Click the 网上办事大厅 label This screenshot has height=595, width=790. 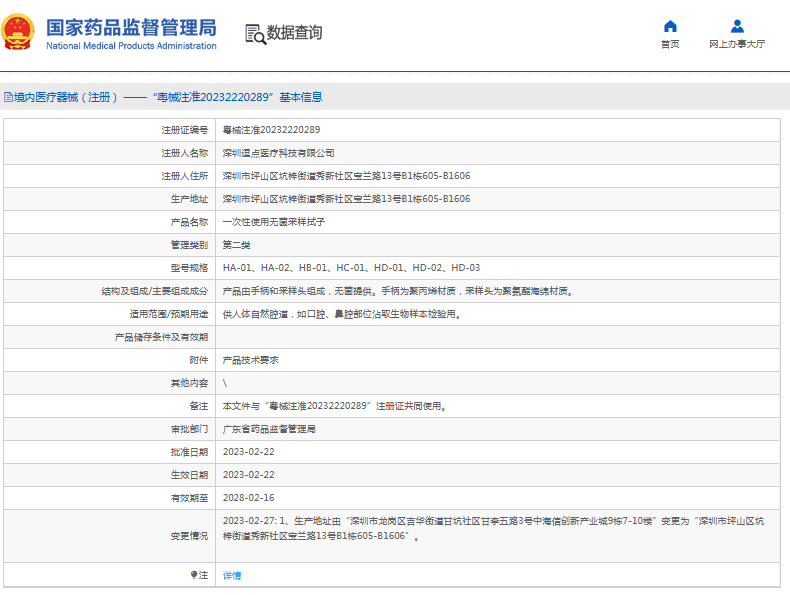click(x=737, y=44)
